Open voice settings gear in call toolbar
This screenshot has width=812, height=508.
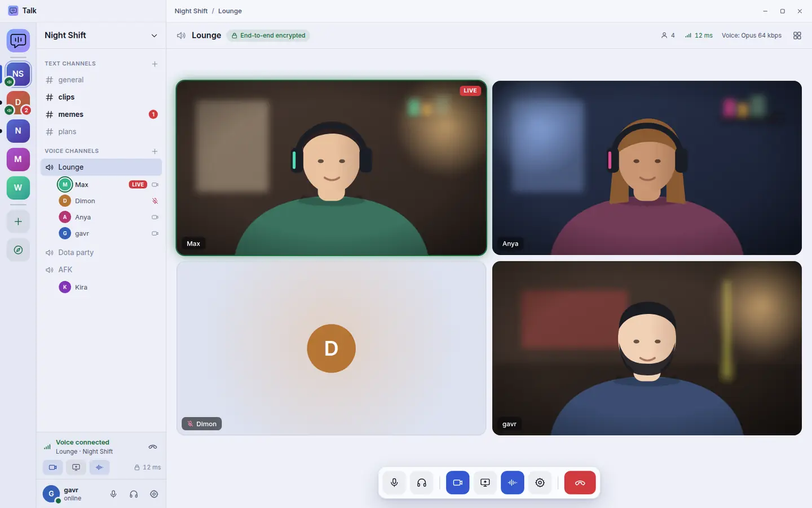(x=540, y=483)
